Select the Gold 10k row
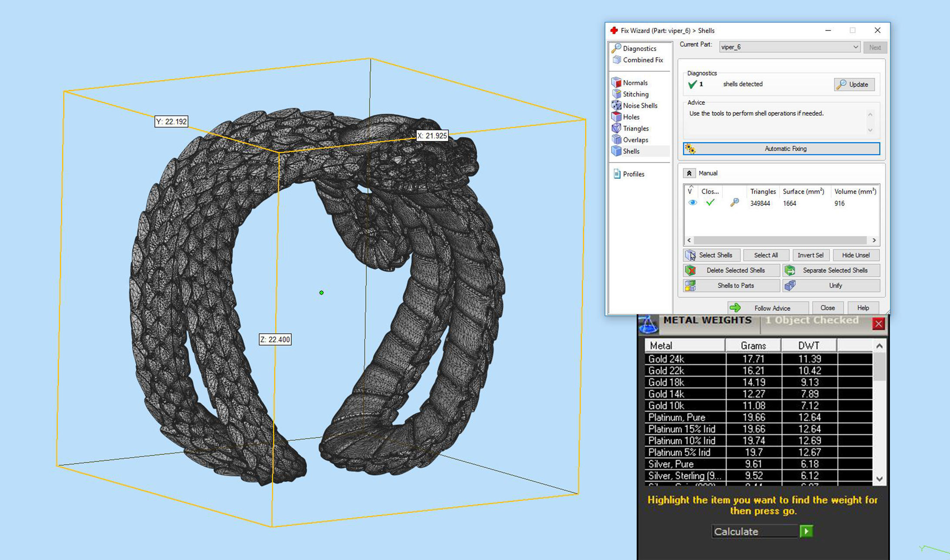Screen dimensions: 950x560 [758, 406]
